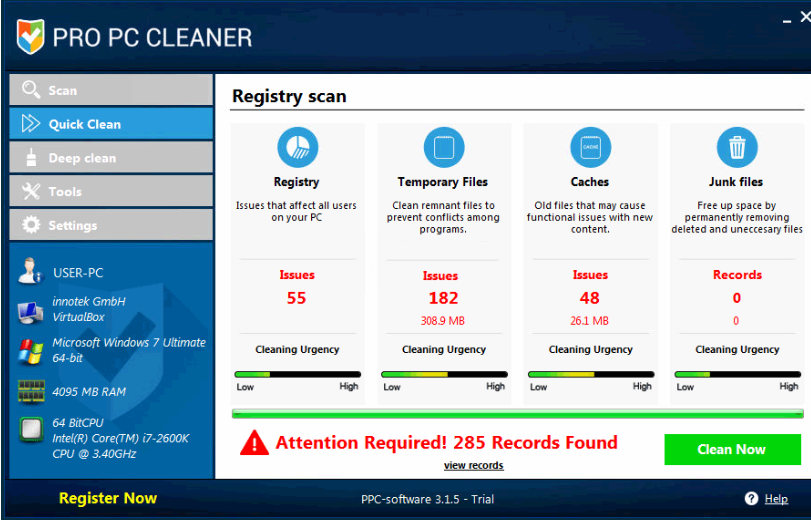This screenshot has width=811, height=520.
Task: Click the Settings gear icon
Action: [31, 225]
